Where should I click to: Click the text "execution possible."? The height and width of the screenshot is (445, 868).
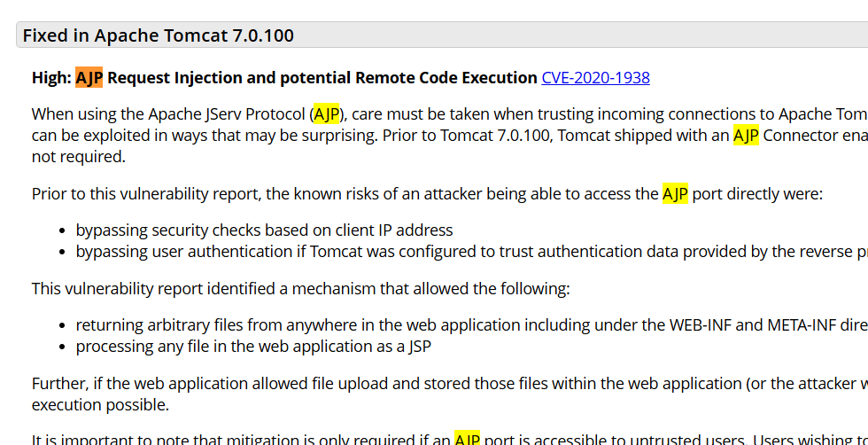click(100, 405)
